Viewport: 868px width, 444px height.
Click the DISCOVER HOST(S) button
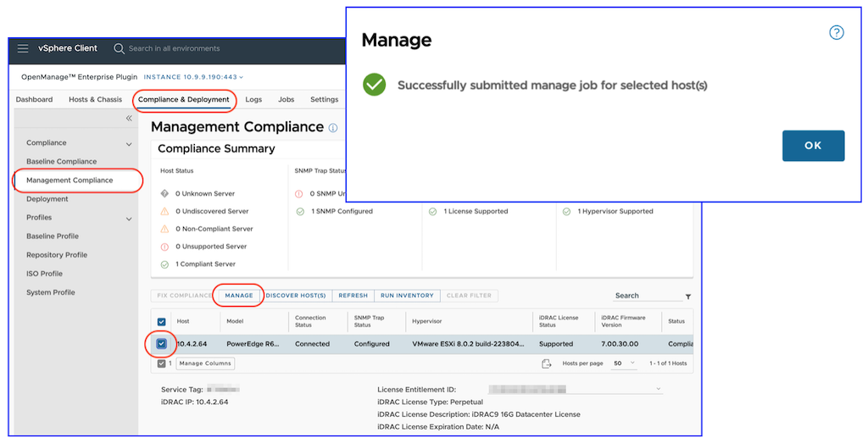point(296,296)
